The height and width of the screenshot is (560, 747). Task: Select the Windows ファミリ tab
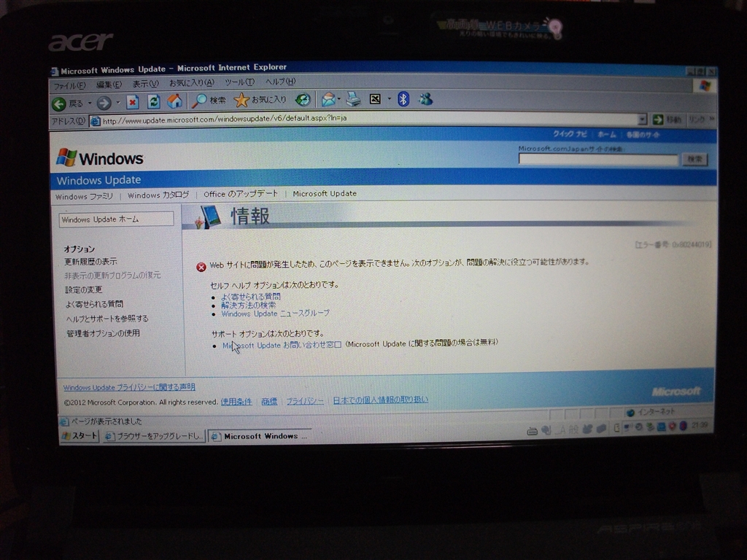point(84,197)
